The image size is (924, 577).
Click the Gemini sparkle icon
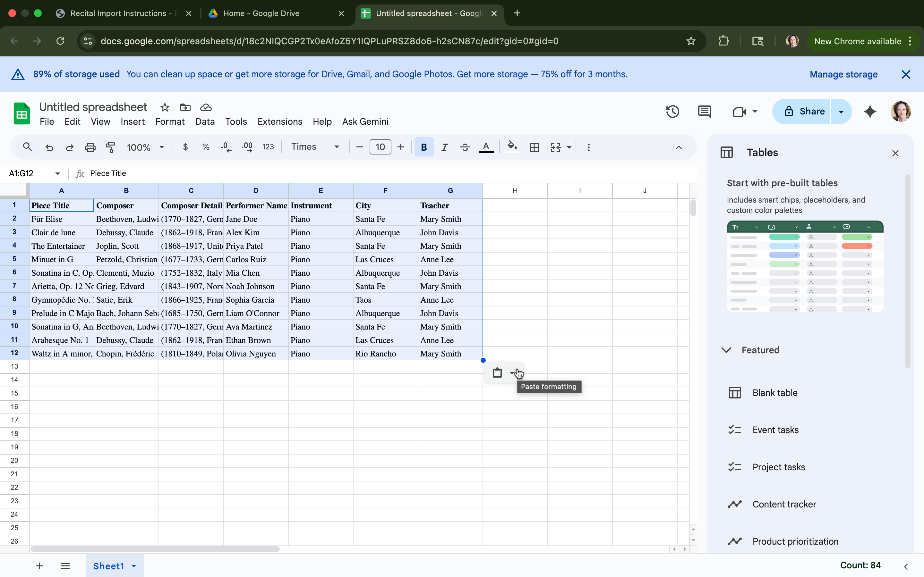[x=869, y=112]
